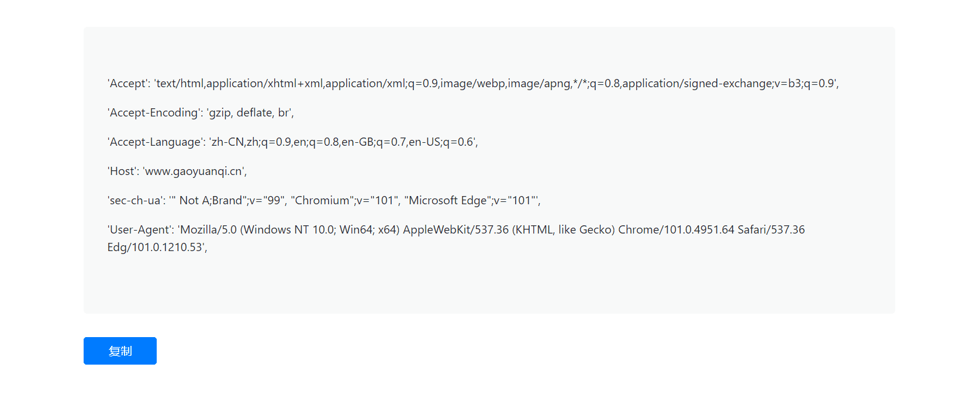Click the text 'gzip, deflate, br'
The height and width of the screenshot is (405, 980).
click(250, 112)
